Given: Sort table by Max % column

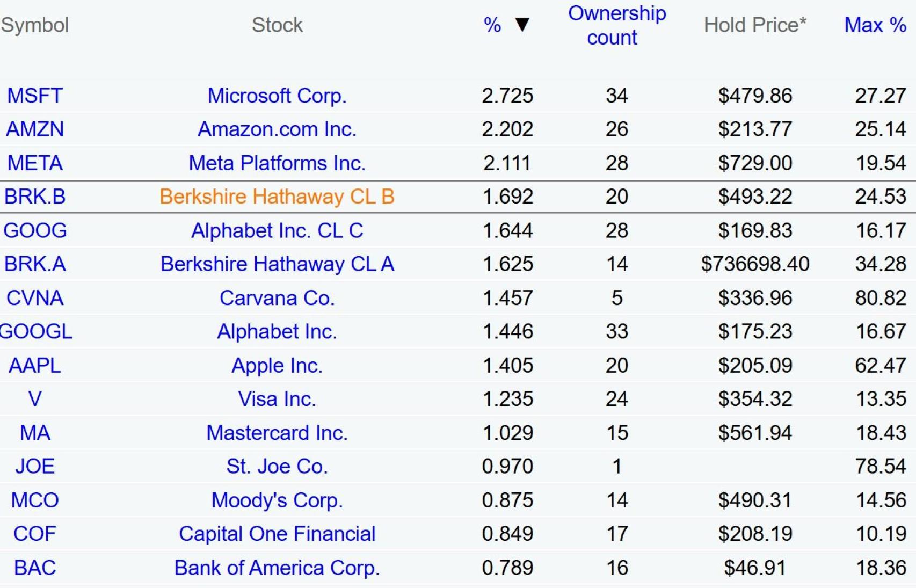Looking at the screenshot, I should (875, 25).
